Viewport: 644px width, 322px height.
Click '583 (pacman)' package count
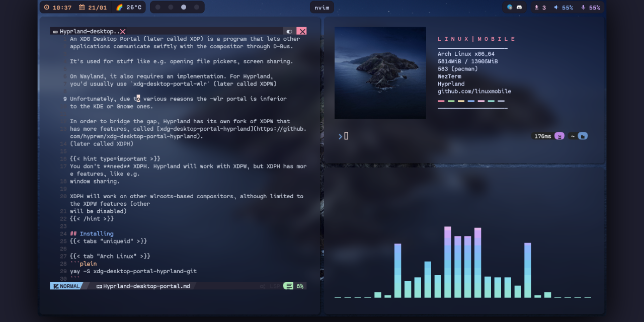point(458,69)
